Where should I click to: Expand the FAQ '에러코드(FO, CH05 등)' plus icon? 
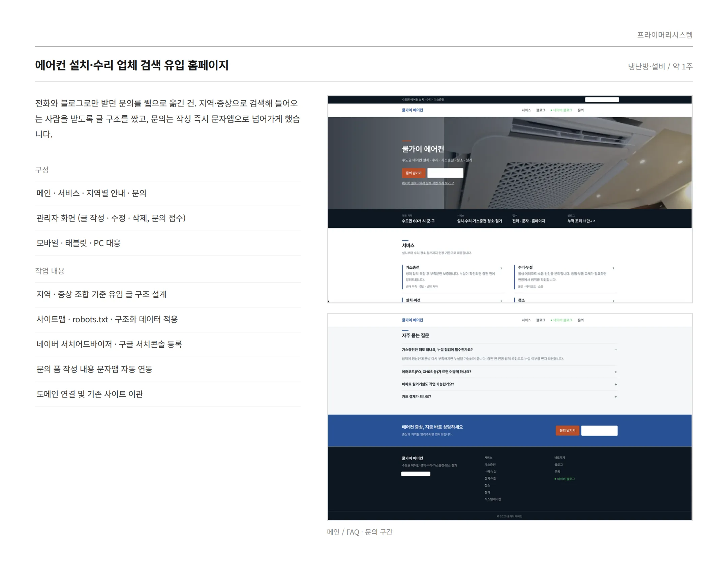point(615,372)
